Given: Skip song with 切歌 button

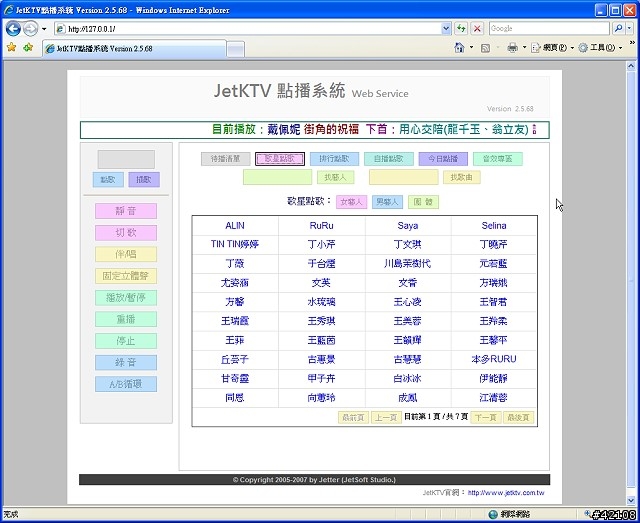Looking at the screenshot, I should point(126,233).
